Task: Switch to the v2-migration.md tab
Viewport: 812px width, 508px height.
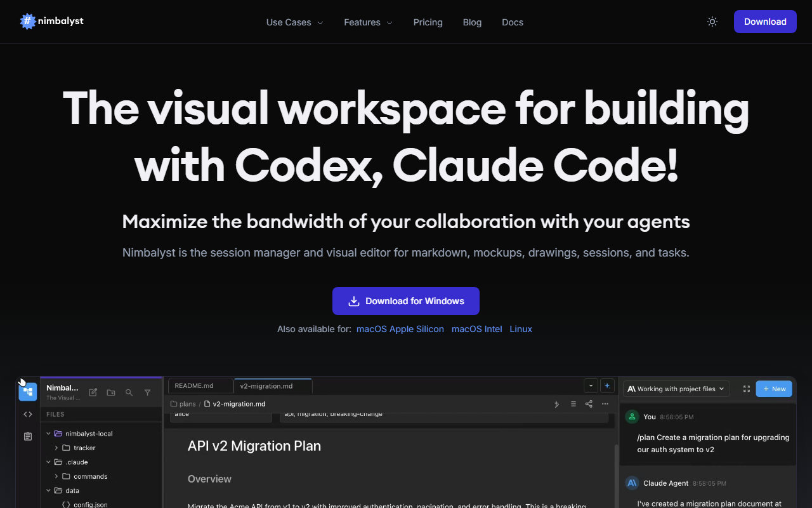Action: pos(273,385)
